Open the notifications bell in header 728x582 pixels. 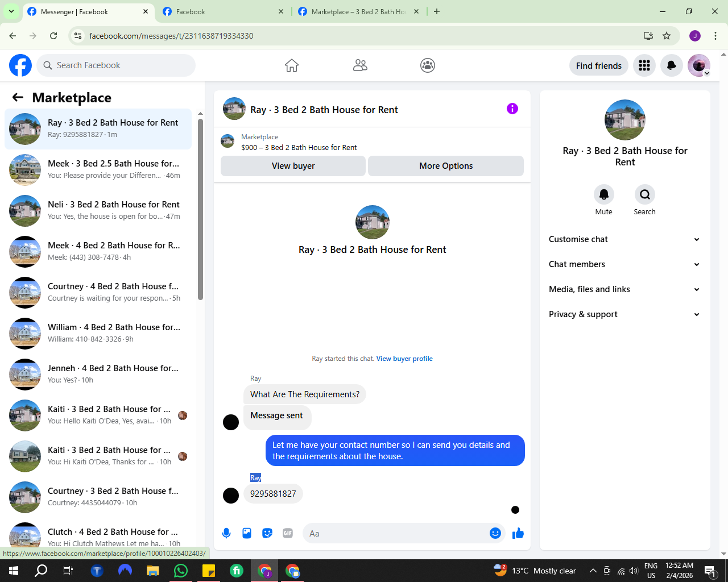point(672,65)
